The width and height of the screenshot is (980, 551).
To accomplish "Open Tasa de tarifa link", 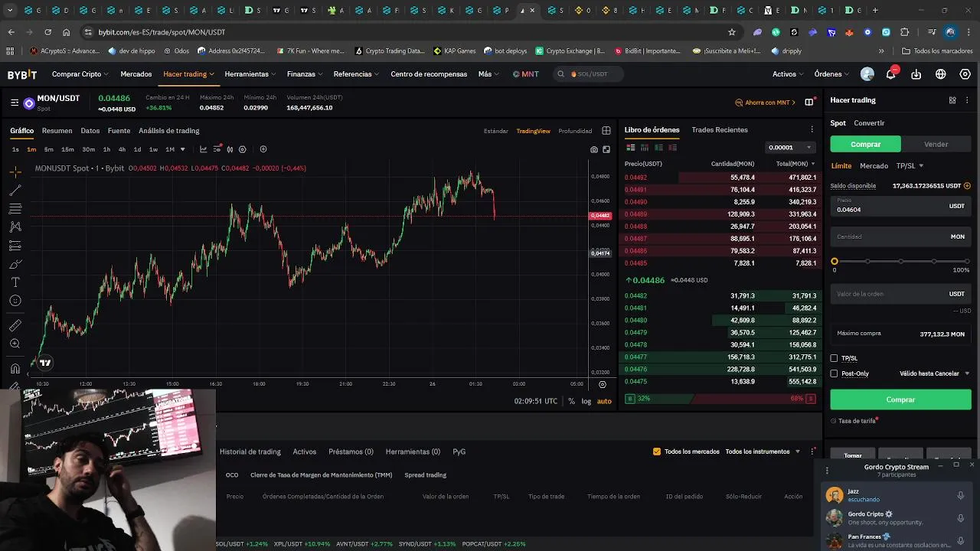I will point(857,421).
